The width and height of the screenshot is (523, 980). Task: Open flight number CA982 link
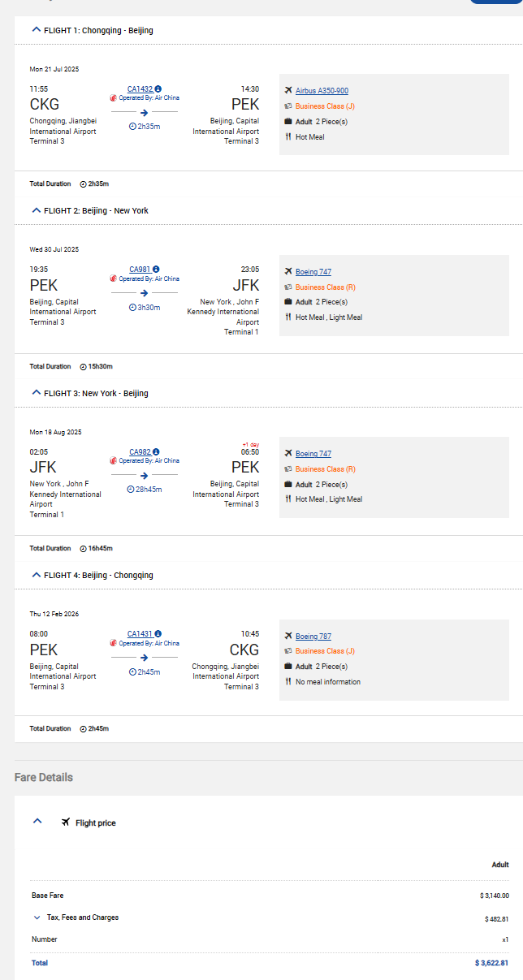tap(140, 451)
